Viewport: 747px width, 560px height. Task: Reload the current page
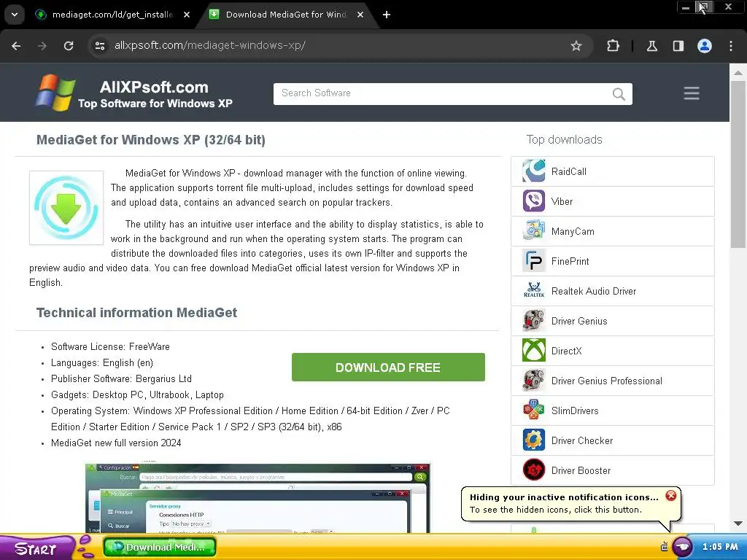(x=69, y=46)
